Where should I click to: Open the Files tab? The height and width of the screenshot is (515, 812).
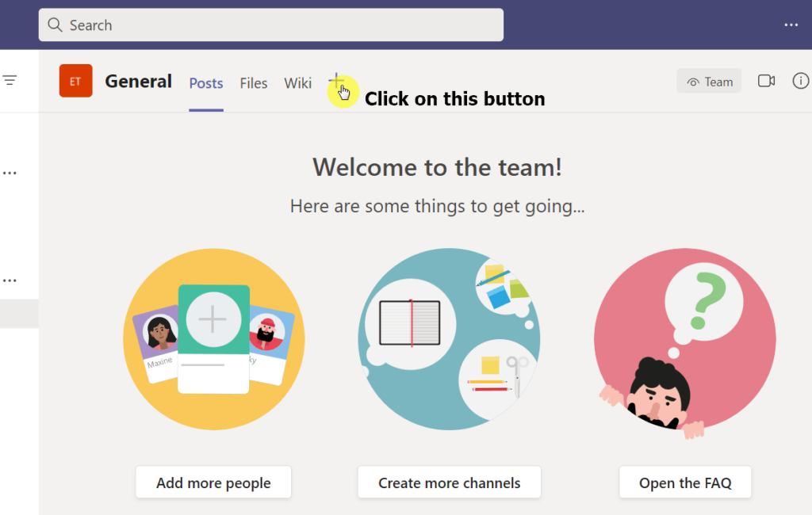tap(253, 83)
